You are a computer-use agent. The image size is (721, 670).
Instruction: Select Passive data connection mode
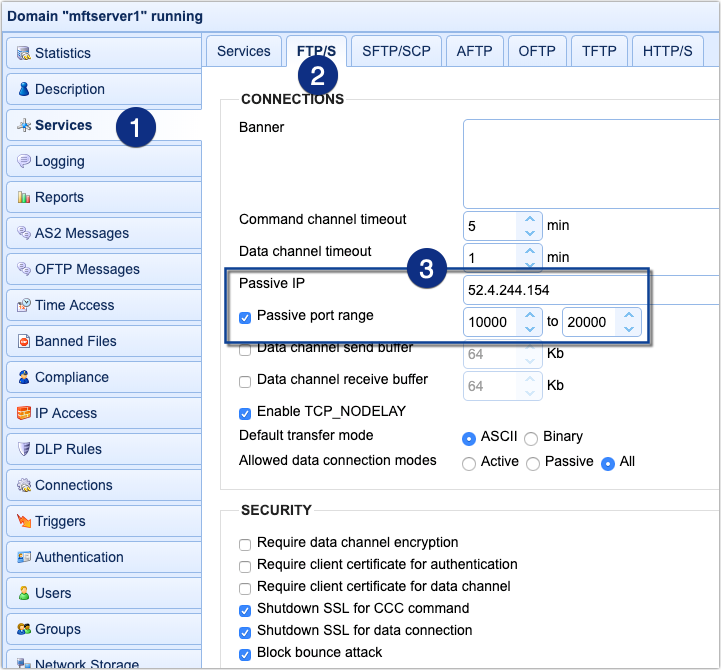(533, 464)
